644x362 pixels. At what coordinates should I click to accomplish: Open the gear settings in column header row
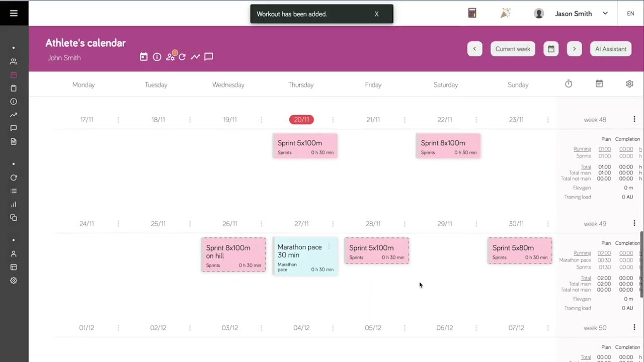[x=629, y=84]
